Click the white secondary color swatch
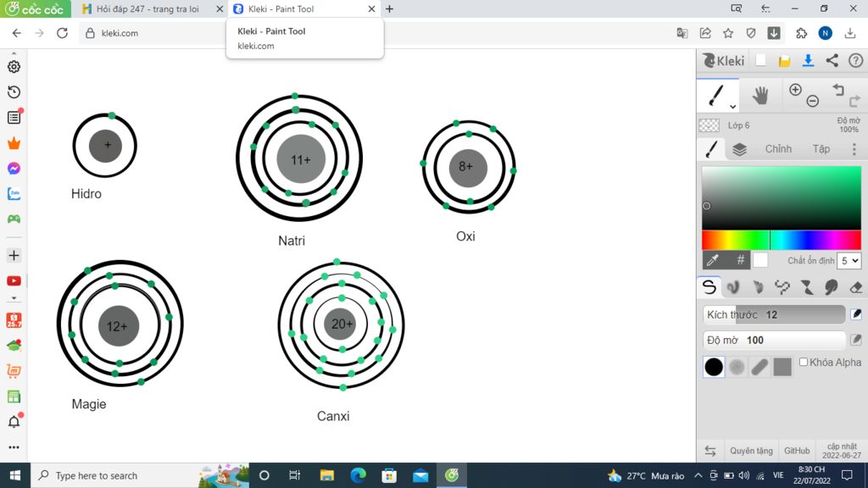Viewport: 868px width, 488px height. (x=760, y=259)
